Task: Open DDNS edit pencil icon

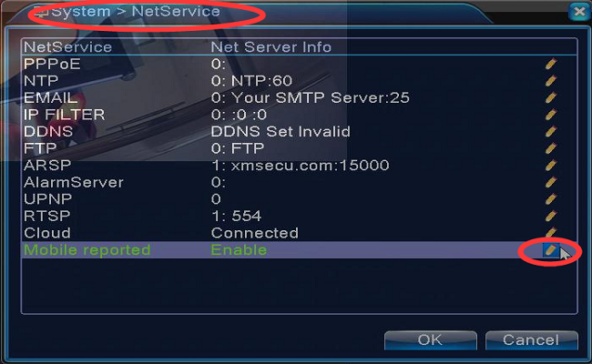Action: [x=551, y=132]
